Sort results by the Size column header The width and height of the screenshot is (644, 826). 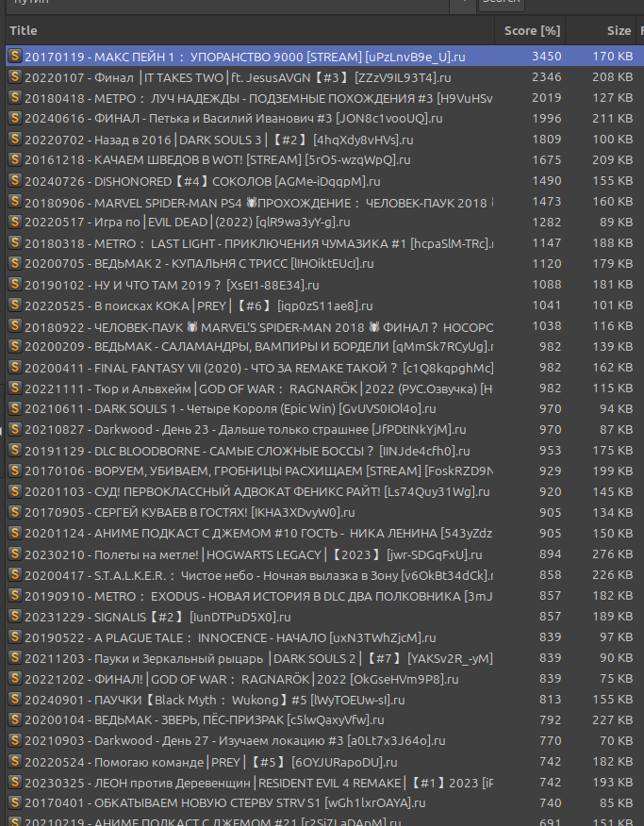[602, 30]
